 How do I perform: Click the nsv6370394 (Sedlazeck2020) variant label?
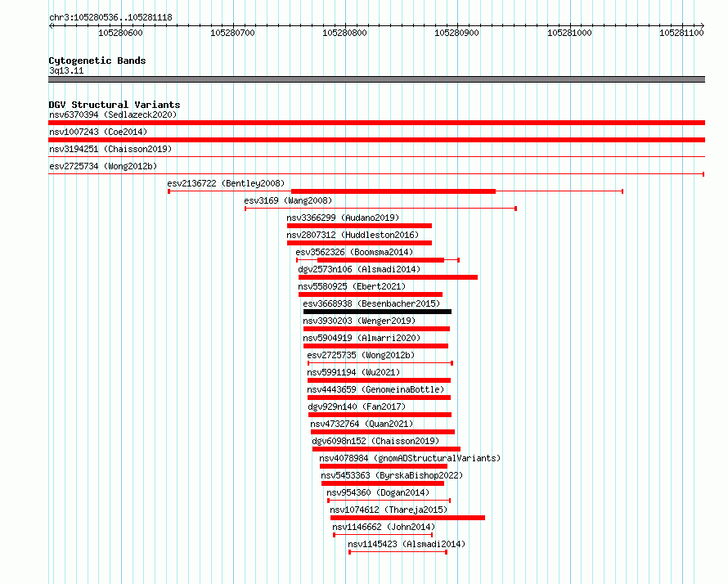(113, 115)
